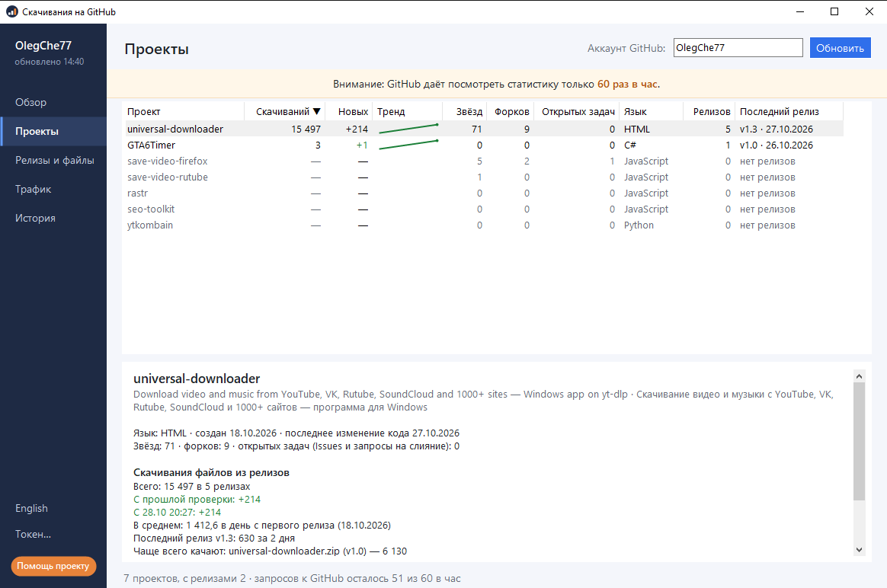Sort by the Релизов column header
The height and width of the screenshot is (588, 887).
[709, 112]
